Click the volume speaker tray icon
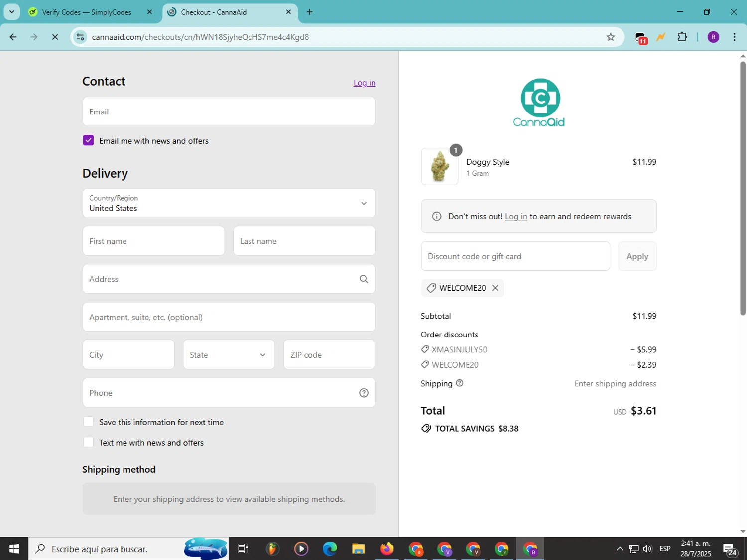The height and width of the screenshot is (560, 747). (647, 549)
